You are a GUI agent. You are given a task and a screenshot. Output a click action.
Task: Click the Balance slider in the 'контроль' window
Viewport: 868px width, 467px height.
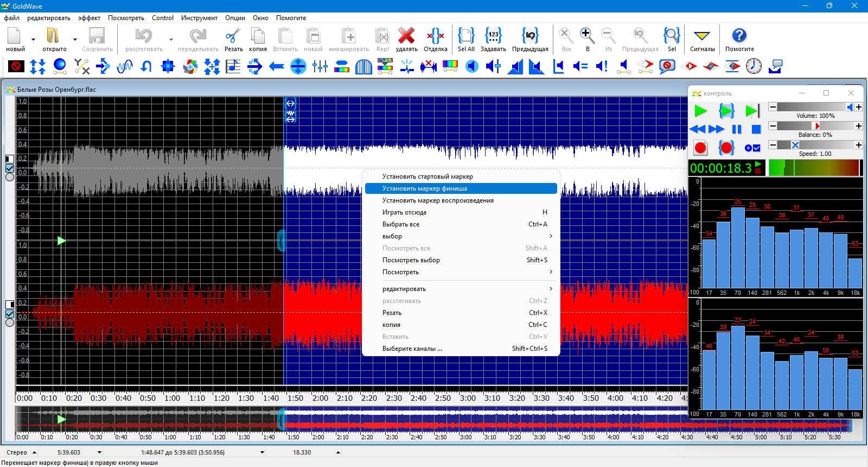point(815,126)
